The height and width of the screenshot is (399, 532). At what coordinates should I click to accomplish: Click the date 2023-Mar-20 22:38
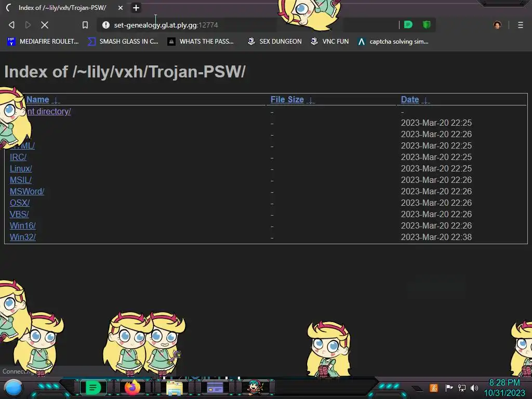(x=436, y=237)
